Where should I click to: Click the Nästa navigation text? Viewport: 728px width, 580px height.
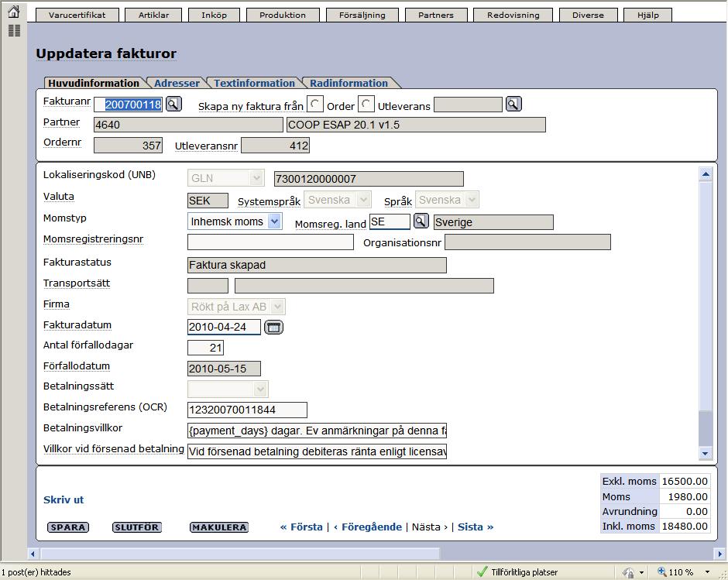point(430,527)
